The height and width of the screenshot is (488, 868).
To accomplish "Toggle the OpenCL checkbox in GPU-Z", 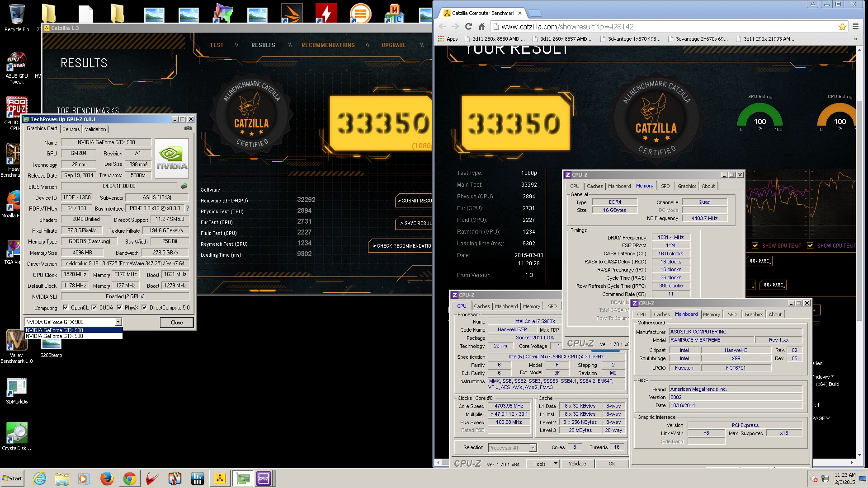I will pos(66,308).
